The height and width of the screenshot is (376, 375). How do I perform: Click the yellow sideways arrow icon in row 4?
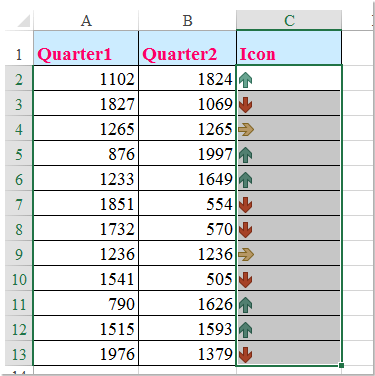tap(246, 130)
